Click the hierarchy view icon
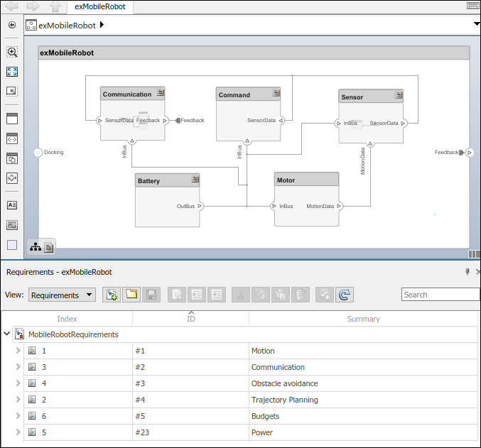Viewport: 481px width, 448px height. [35, 247]
